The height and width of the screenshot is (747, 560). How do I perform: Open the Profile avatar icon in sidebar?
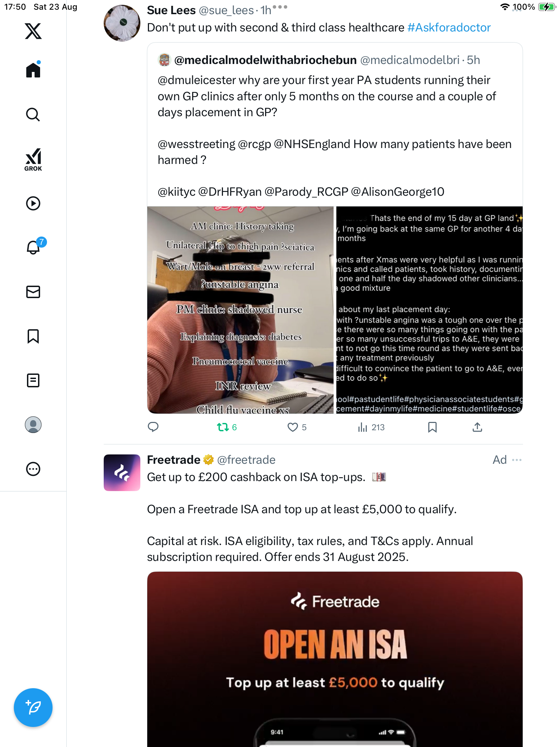click(33, 425)
